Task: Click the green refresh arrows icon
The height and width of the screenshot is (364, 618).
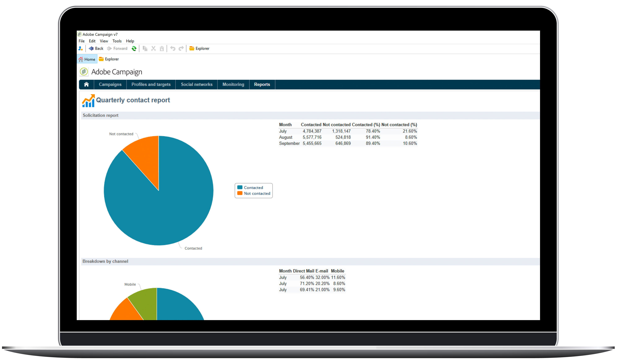Action: (134, 49)
